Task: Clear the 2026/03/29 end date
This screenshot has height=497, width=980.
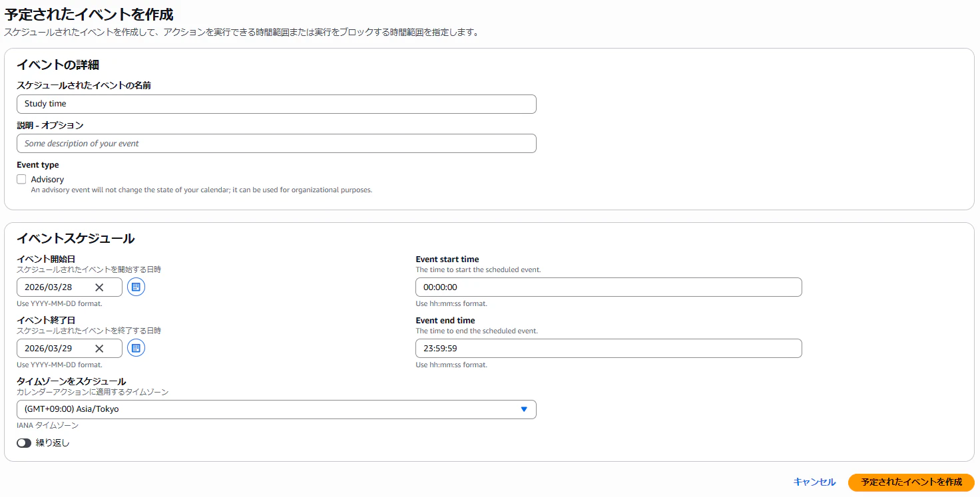Action: (99, 349)
